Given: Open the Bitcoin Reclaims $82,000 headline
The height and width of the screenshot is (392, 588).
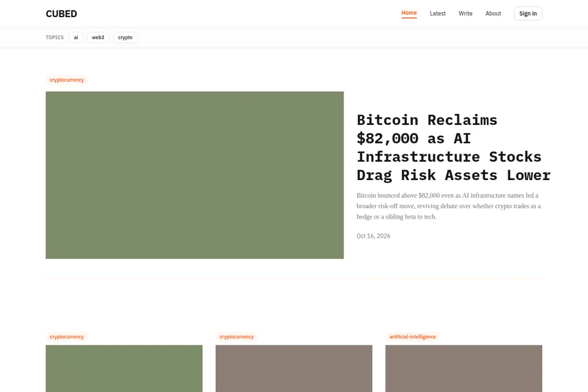Looking at the screenshot, I should (453, 148).
